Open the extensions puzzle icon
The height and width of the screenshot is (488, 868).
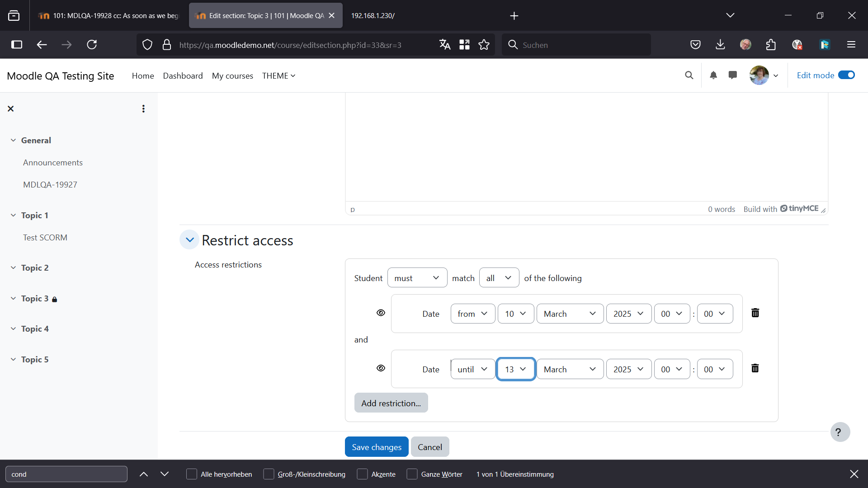(x=771, y=45)
